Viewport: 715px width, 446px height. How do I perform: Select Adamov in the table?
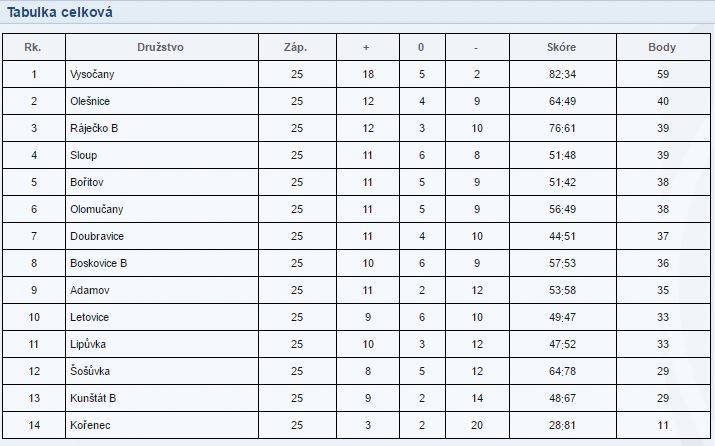[x=89, y=290]
